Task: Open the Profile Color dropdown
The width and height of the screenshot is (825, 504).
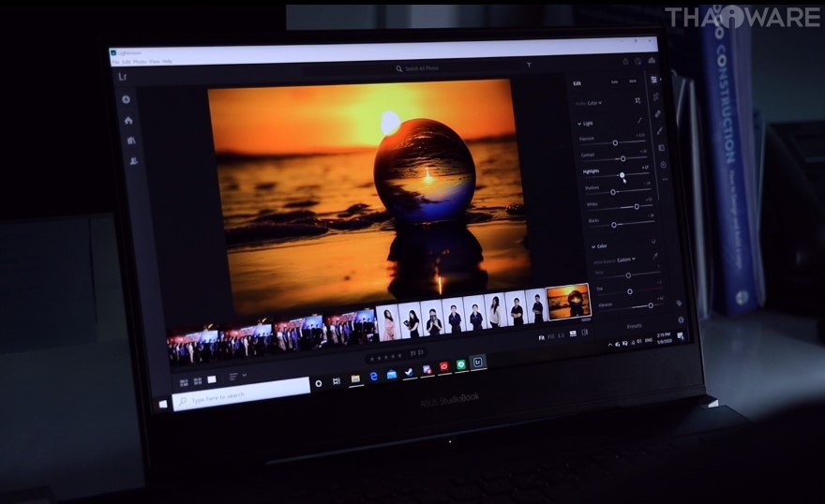Action: click(595, 103)
